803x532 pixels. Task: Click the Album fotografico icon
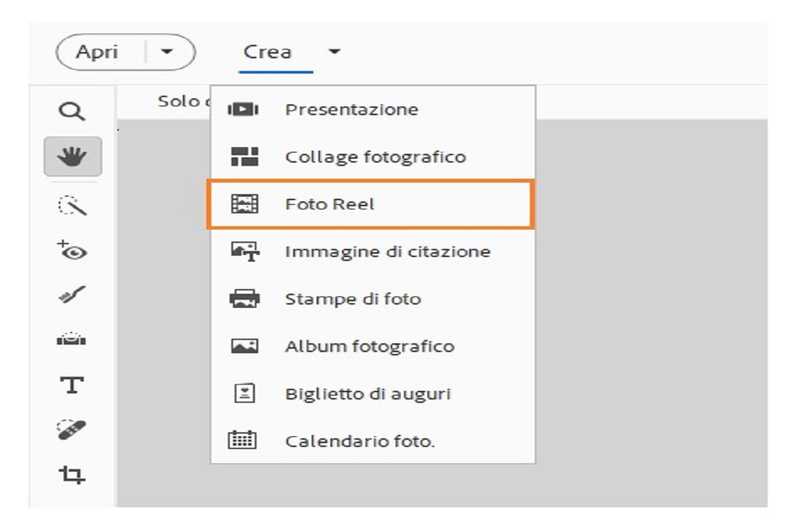[244, 347]
